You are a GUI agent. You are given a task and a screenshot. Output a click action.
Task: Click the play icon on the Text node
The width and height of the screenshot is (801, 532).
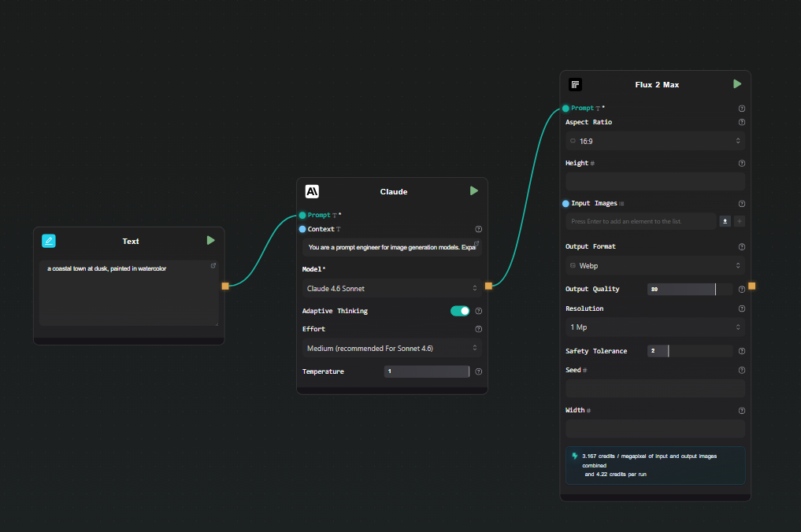(x=210, y=241)
